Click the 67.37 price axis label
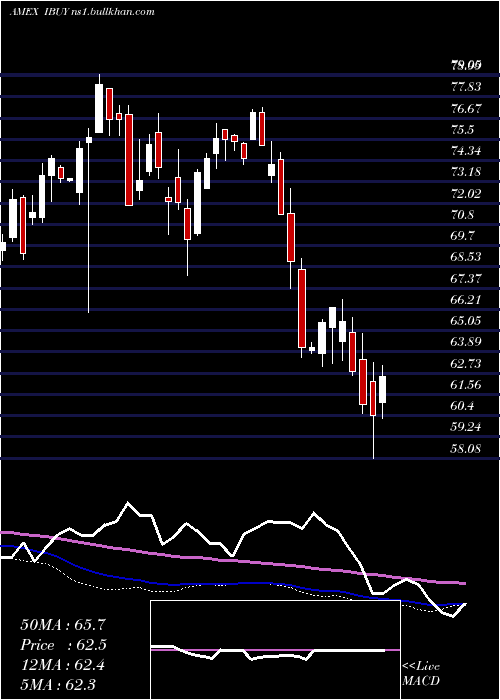The height and width of the screenshot is (700, 500). point(466,278)
